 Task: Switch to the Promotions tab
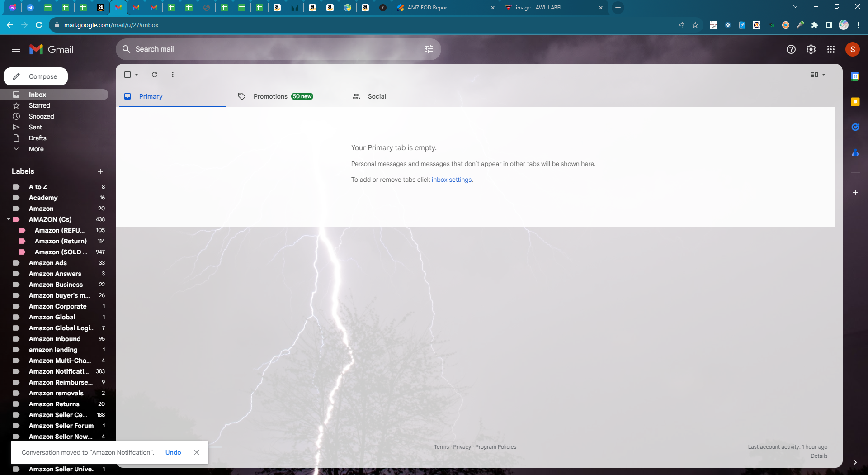(287, 96)
